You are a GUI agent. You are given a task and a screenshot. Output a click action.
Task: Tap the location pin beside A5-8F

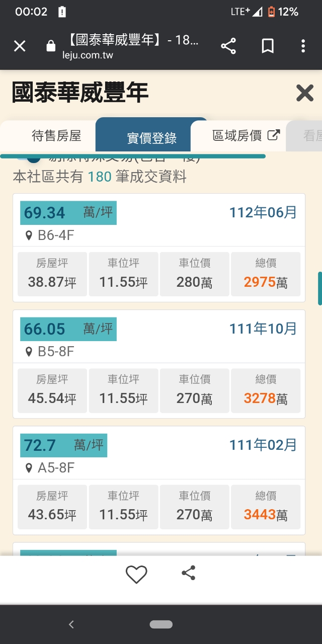click(29, 468)
